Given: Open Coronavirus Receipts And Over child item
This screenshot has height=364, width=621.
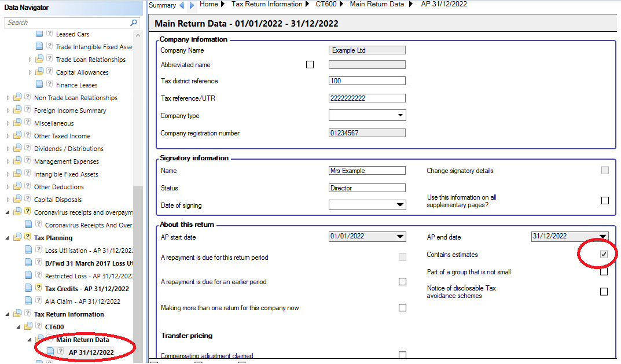Looking at the screenshot, I should click(x=89, y=225).
